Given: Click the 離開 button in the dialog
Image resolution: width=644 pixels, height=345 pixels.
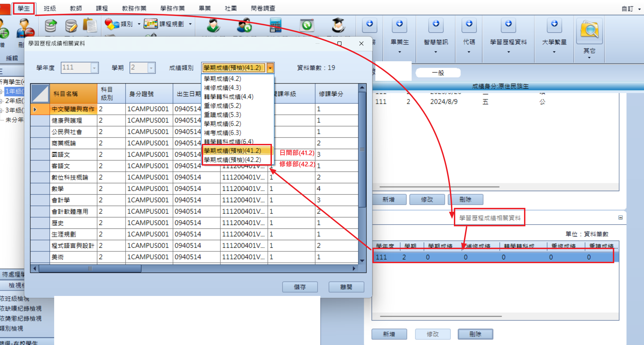Looking at the screenshot, I should [x=346, y=287].
